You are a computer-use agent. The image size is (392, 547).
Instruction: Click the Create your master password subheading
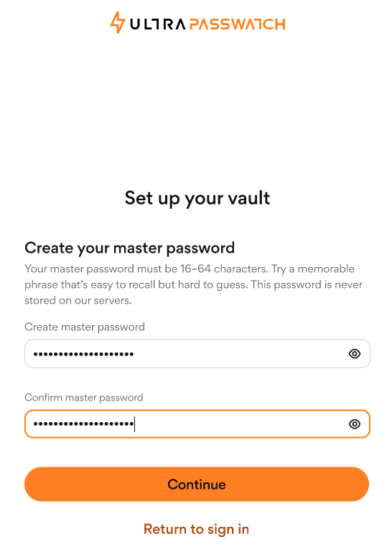pos(130,248)
